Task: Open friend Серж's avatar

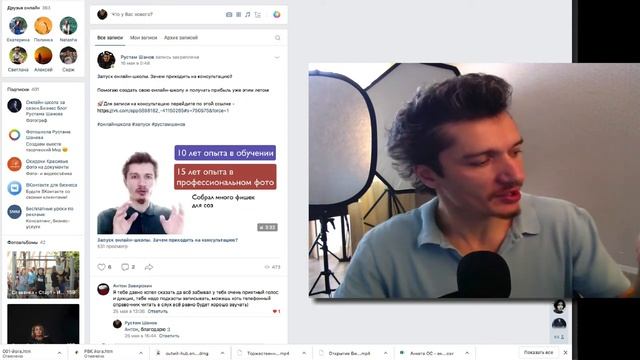Action: 68,55
